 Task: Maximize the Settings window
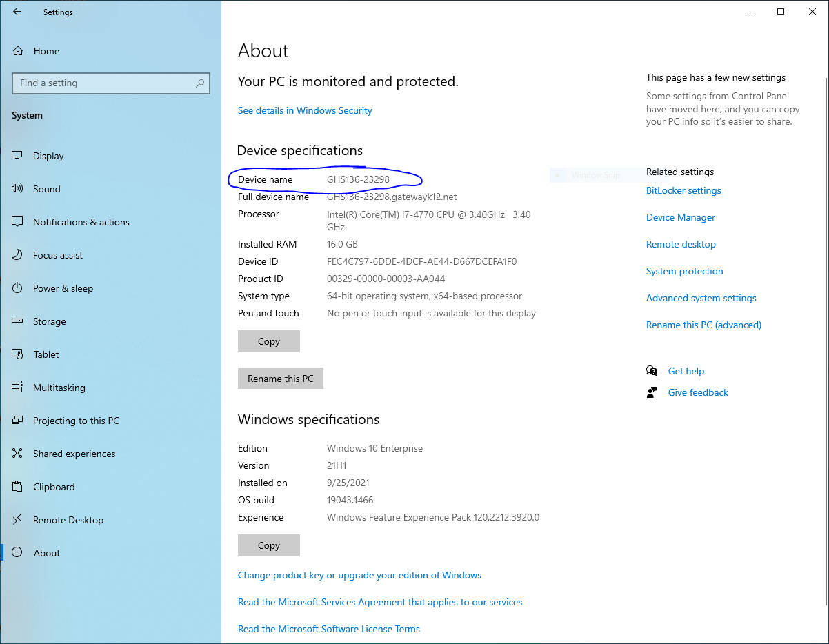pyautogui.click(x=781, y=12)
